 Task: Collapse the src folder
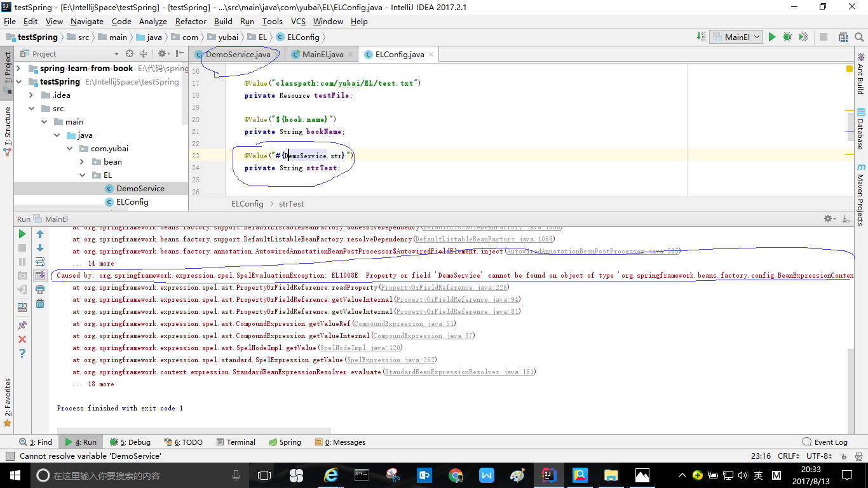[x=31, y=109]
